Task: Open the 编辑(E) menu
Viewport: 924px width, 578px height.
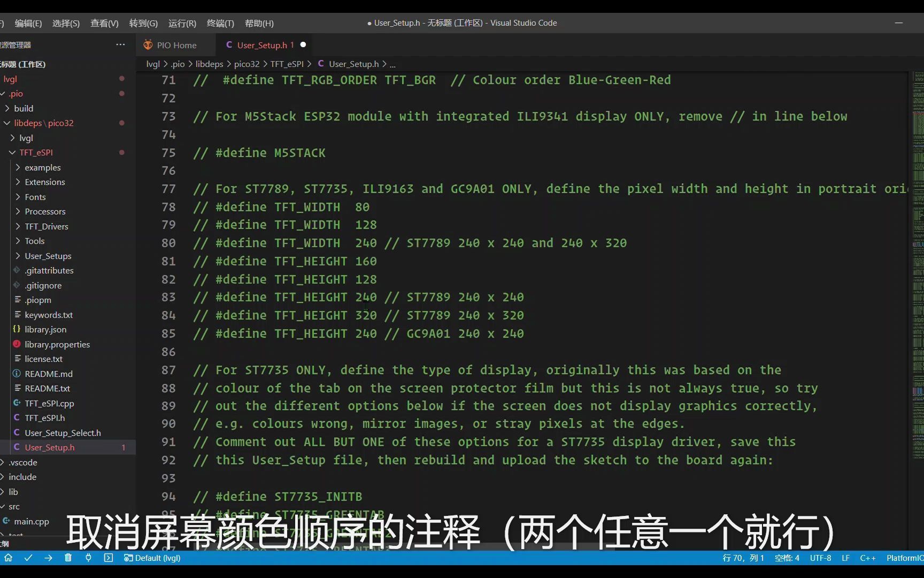Action: click(x=28, y=23)
